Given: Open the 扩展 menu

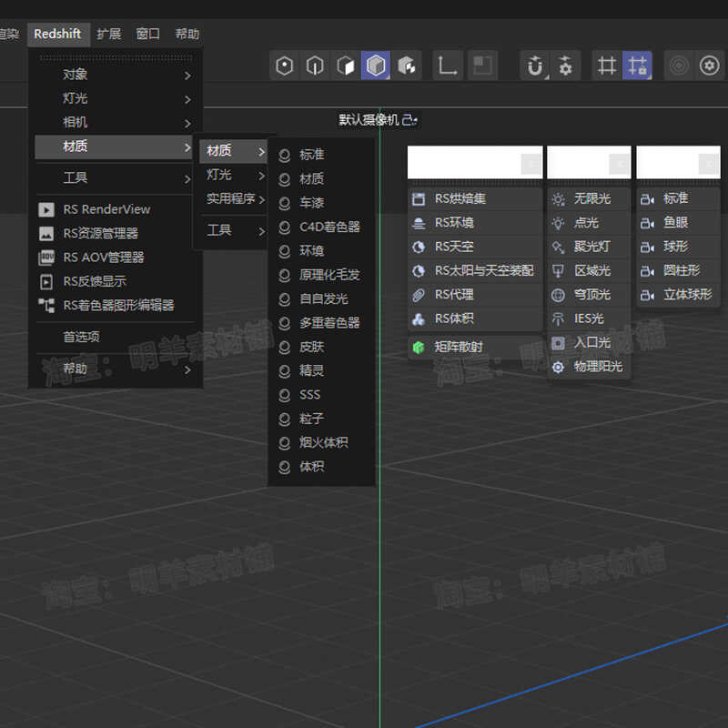Looking at the screenshot, I should pos(109,35).
